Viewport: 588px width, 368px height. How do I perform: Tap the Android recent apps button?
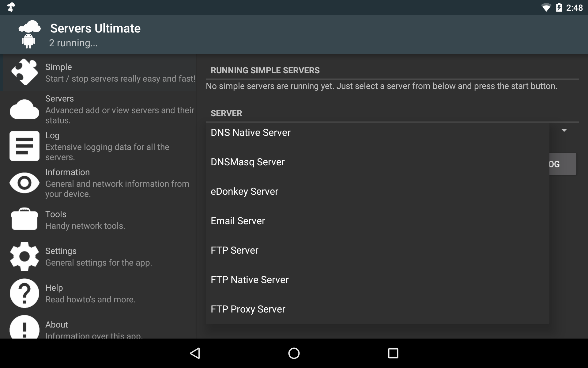click(x=393, y=353)
